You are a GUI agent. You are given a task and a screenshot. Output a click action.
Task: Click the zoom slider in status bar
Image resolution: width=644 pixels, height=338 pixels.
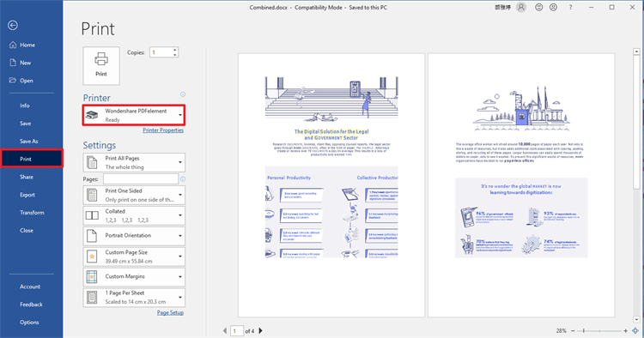(599, 330)
